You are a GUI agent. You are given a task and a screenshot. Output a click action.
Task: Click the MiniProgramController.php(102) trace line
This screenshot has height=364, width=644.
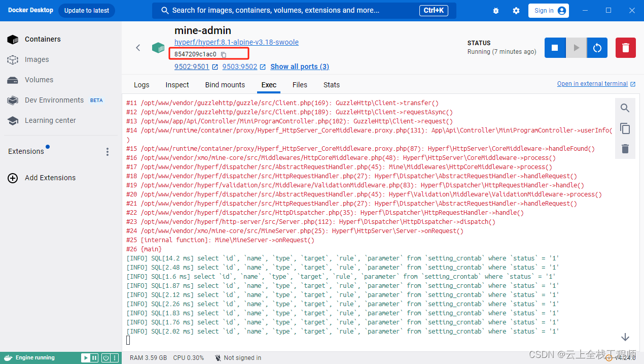tap(290, 121)
